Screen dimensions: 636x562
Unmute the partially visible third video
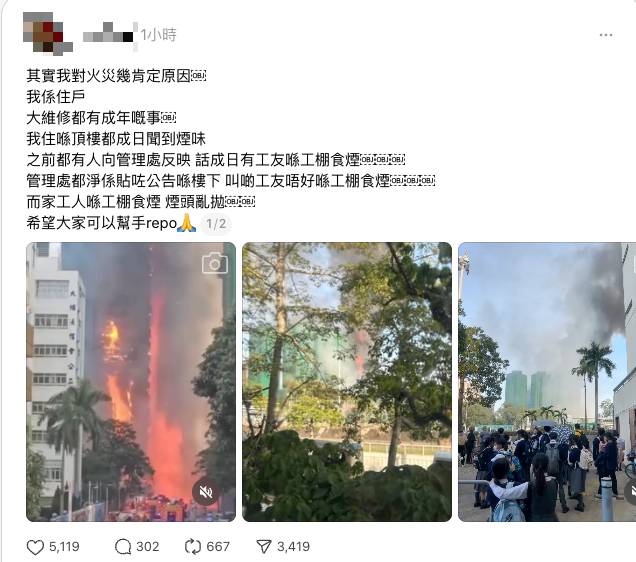[x=632, y=493]
